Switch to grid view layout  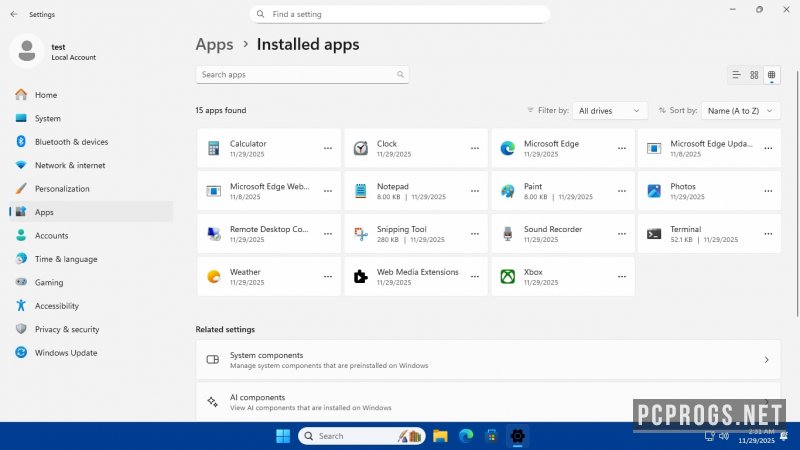tap(754, 75)
